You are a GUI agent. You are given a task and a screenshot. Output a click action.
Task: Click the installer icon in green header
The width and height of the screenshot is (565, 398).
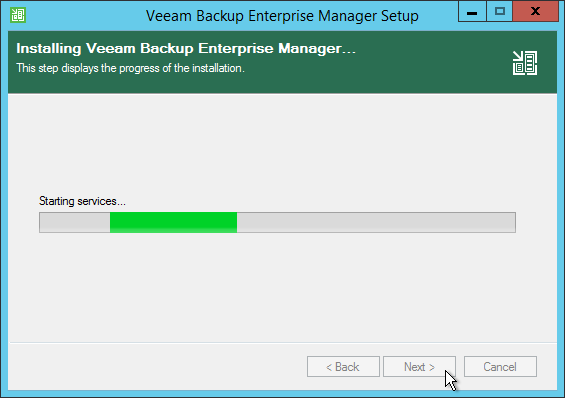coord(525,63)
